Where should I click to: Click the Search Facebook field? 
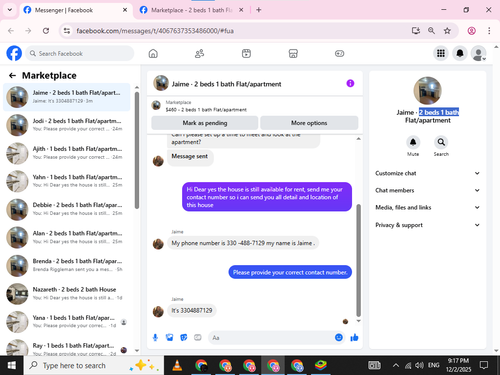[80, 53]
